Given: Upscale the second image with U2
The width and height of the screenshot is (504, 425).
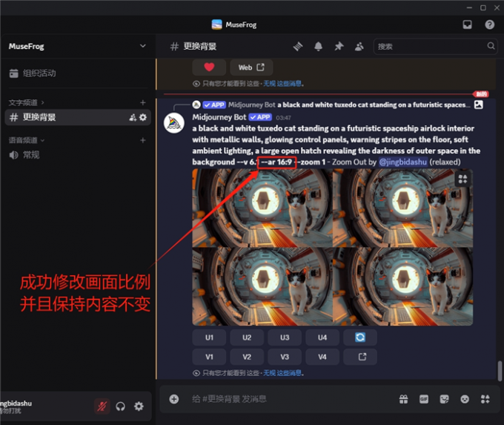Looking at the screenshot, I should click(247, 337).
